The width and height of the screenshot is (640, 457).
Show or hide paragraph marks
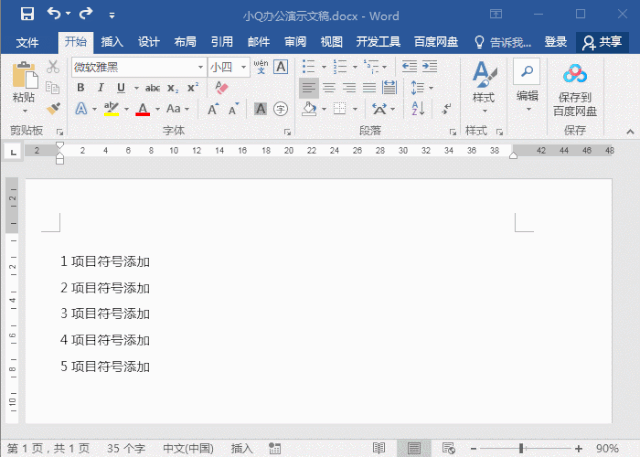(447, 109)
